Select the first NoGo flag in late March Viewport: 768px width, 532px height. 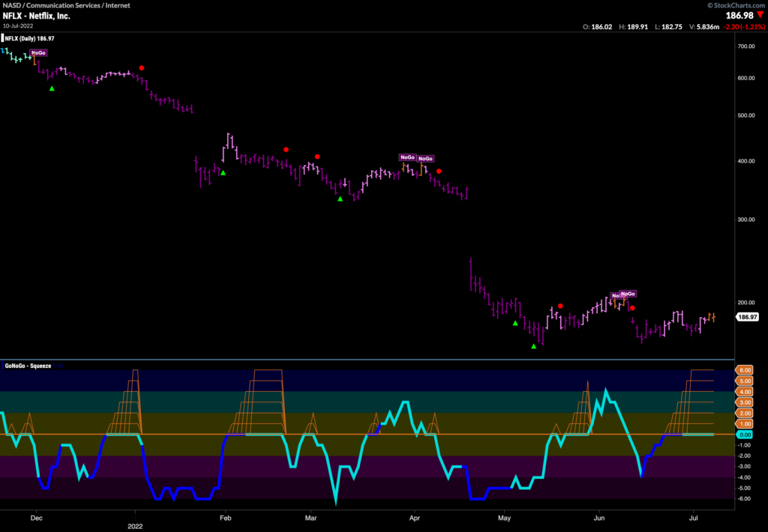coord(407,157)
